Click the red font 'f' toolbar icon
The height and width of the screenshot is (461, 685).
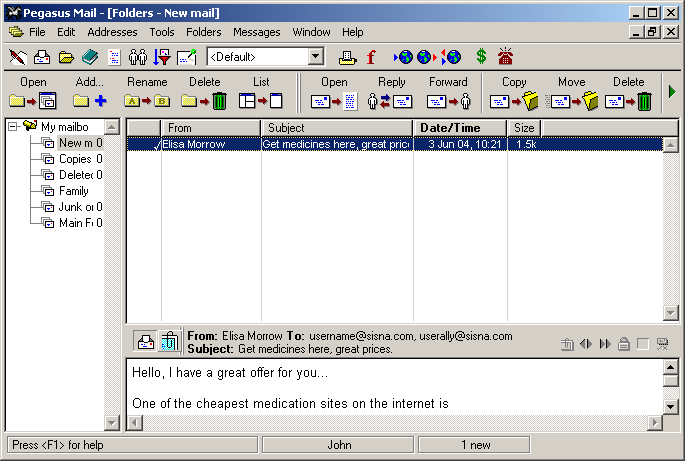pos(372,57)
